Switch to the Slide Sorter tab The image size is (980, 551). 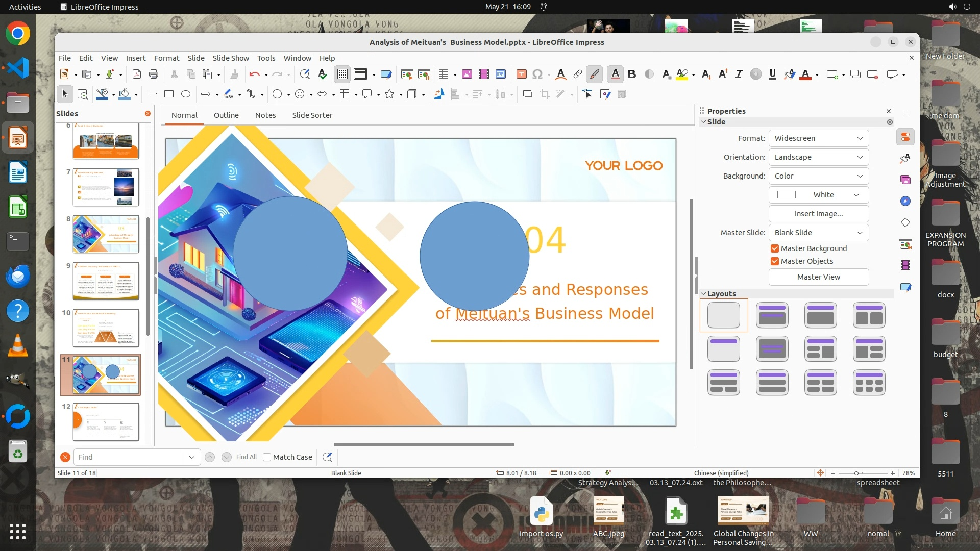312,115
